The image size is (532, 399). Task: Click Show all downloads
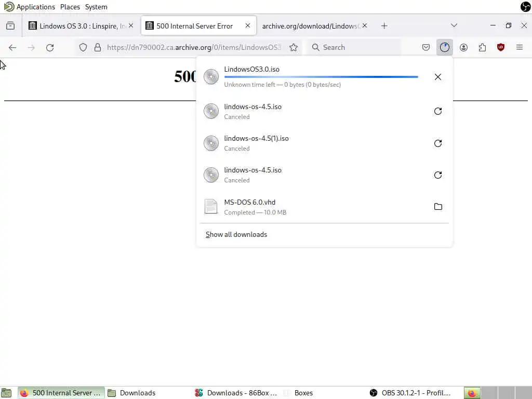pos(236,234)
